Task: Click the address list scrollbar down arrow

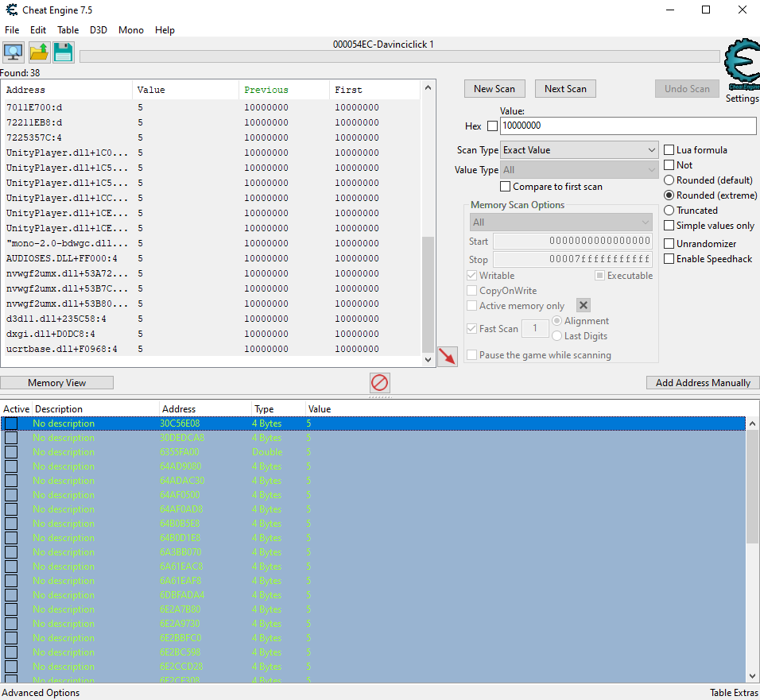Action: [x=428, y=359]
